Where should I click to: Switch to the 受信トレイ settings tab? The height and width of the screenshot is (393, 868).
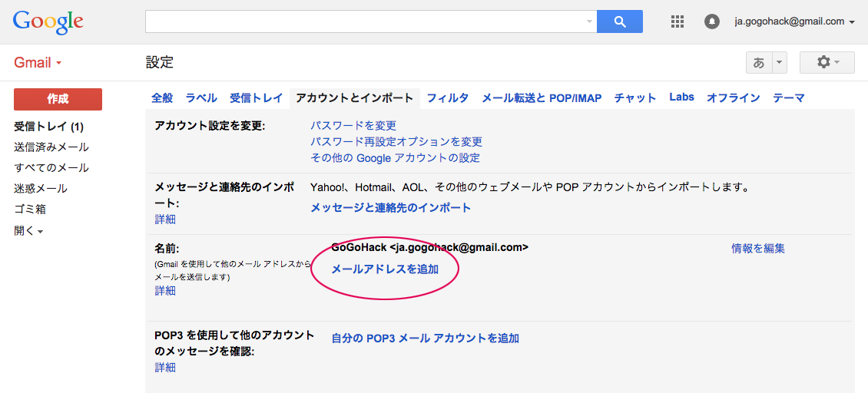tap(257, 98)
